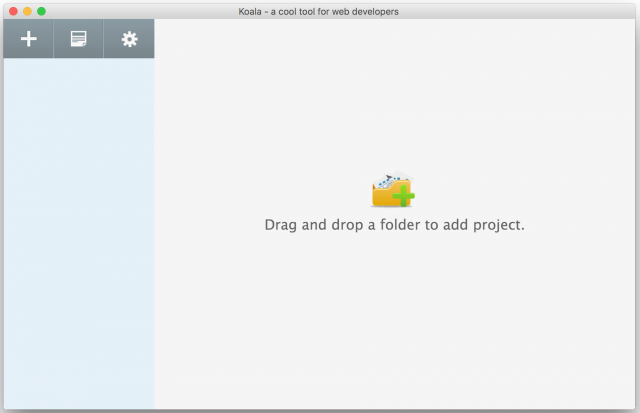
Task: Open the compile log panel icon
Action: (x=78, y=39)
